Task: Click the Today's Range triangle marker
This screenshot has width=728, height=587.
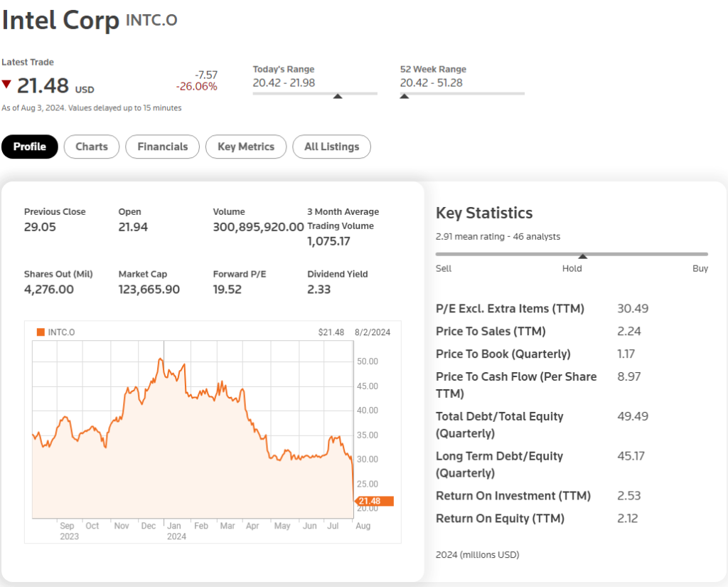Action: tap(338, 96)
